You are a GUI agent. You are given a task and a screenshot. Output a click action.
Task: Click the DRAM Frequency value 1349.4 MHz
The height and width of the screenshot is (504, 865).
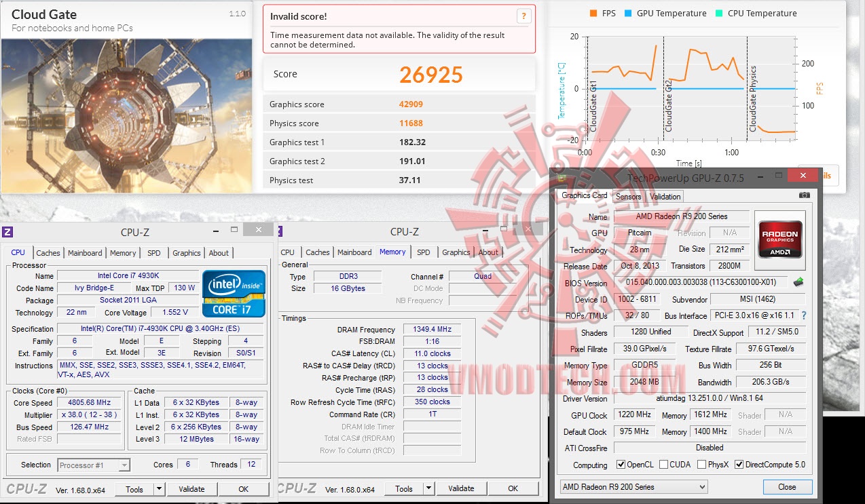(x=432, y=330)
